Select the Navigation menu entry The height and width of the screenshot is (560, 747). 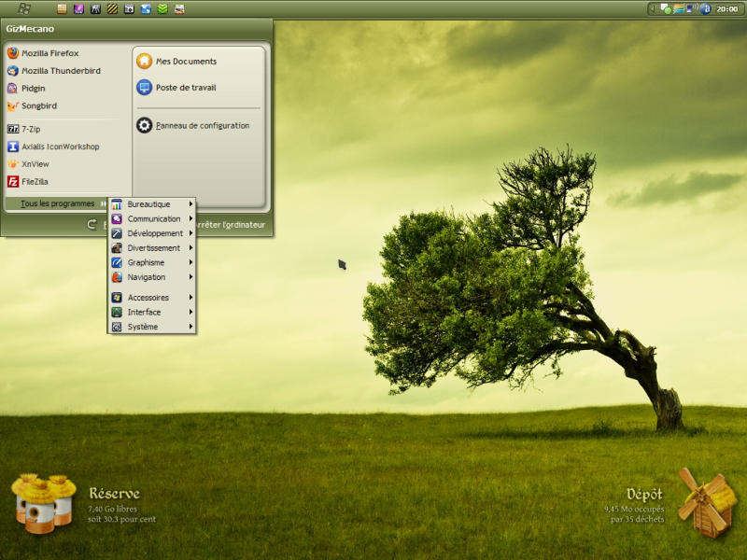point(152,276)
